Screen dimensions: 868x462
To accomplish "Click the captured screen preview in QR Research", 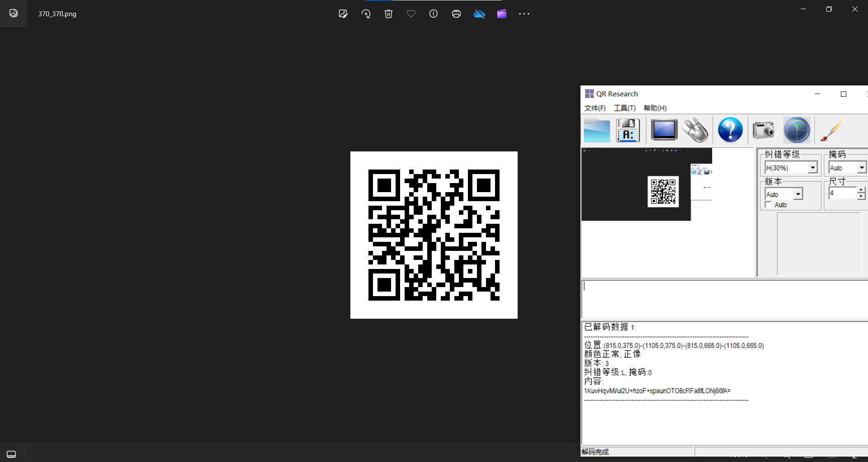I will (x=646, y=184).
